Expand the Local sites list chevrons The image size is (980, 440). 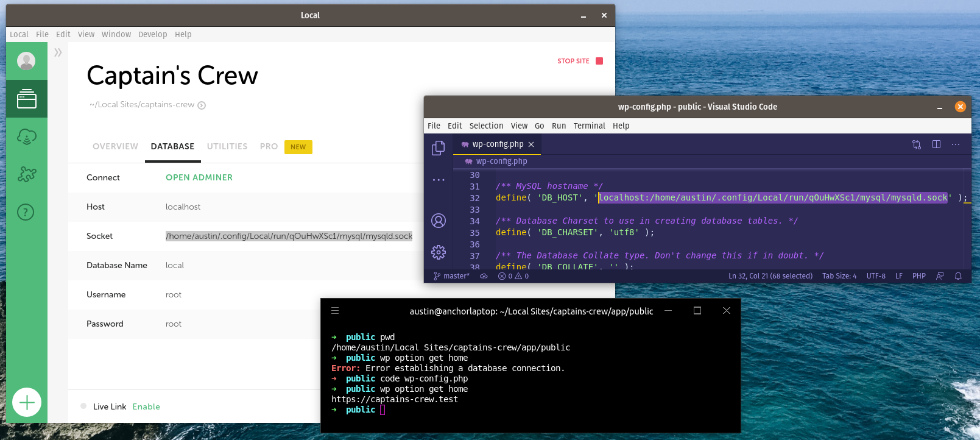click(58, 52)
